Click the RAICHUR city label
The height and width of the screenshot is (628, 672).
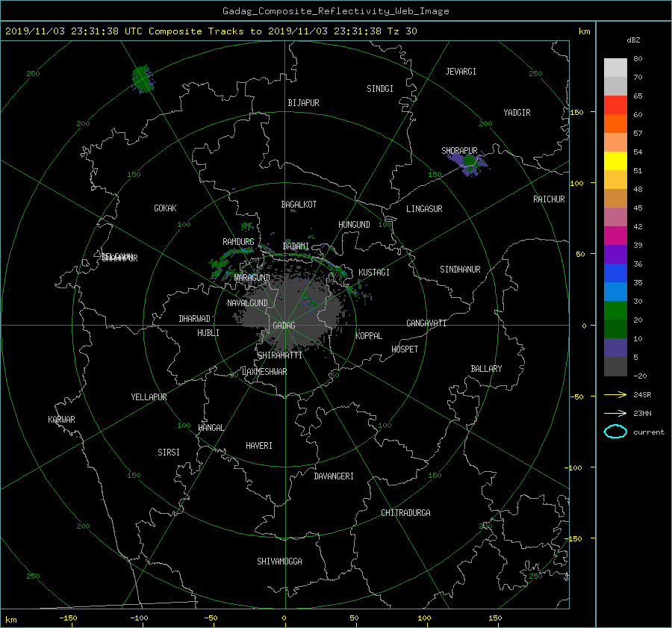pyautogui.click(x=549, y=199)
